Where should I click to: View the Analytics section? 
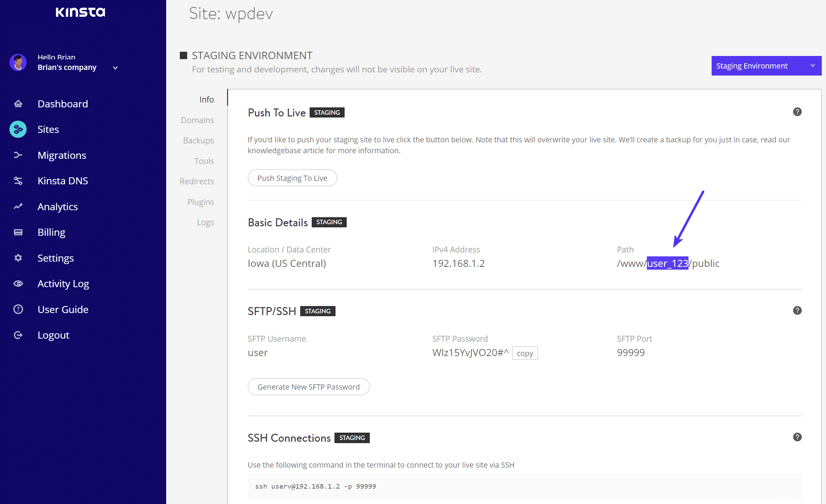pyautogui.click(x=57, y=206)
